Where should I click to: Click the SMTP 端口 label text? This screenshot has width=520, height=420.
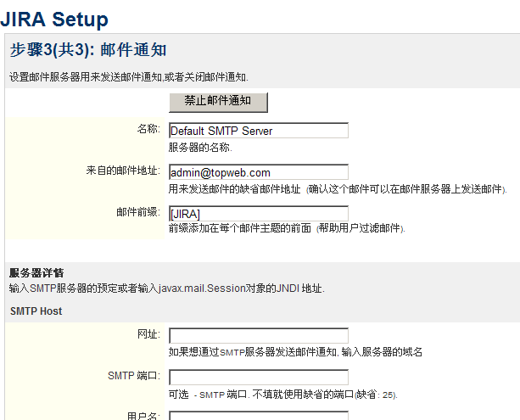(x=134, y=376)
